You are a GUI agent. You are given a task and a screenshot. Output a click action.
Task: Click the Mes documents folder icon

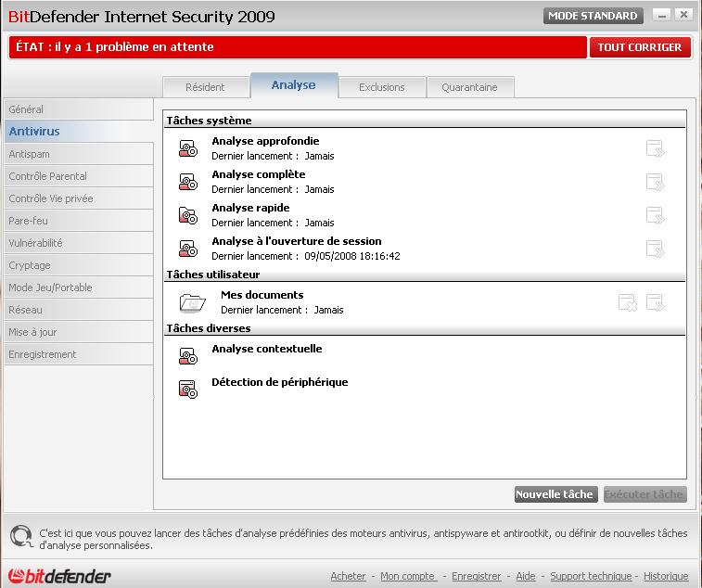[x=193, y=302]
